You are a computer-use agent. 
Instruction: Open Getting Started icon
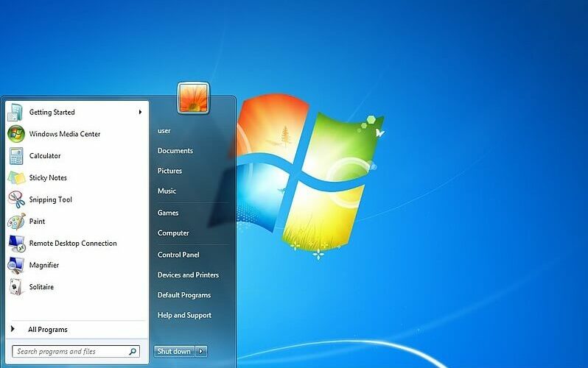click(x=15, y=112)
